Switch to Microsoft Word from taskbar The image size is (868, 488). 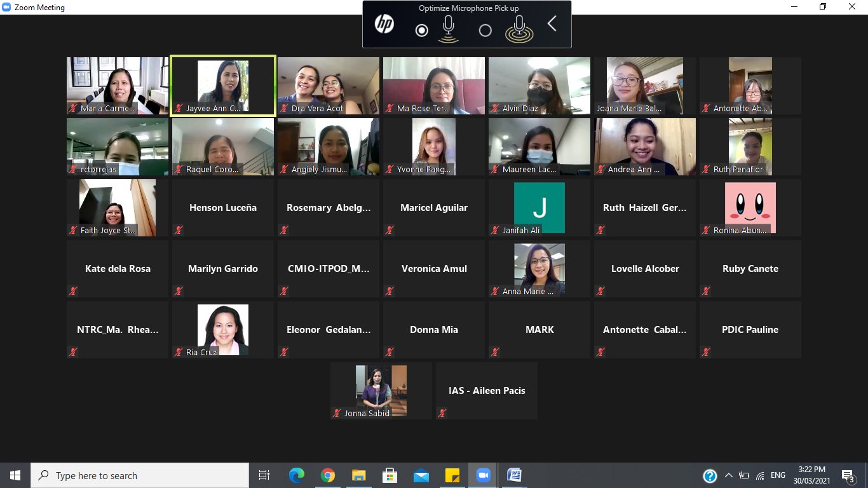point(514,475)
